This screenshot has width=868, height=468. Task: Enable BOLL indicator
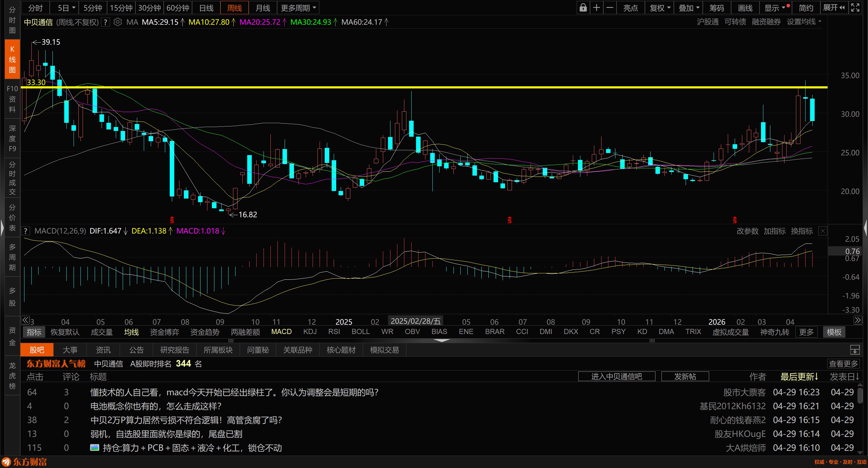tap(361, 332)
